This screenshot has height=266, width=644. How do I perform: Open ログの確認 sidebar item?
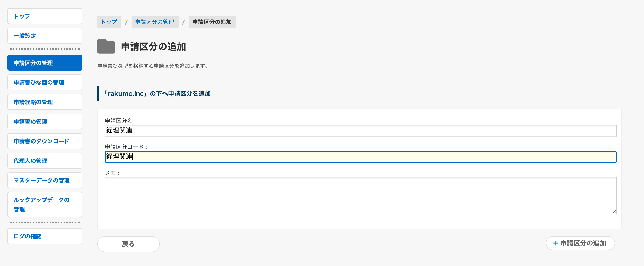click(45, 236)
